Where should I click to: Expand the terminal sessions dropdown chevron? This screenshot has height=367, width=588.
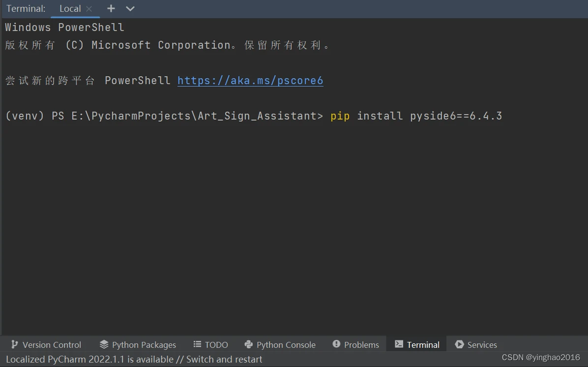pyautogui.click(x=130, y=9)
